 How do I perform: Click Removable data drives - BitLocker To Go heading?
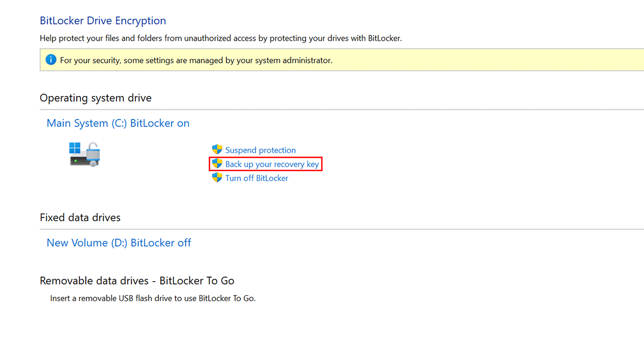[x=137, y=281]
